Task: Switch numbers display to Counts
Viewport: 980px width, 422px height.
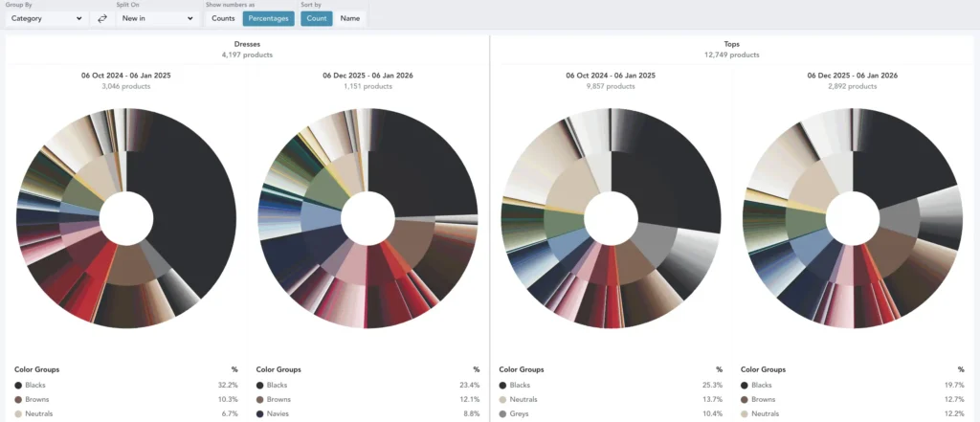Action: (x=223, y=18)
